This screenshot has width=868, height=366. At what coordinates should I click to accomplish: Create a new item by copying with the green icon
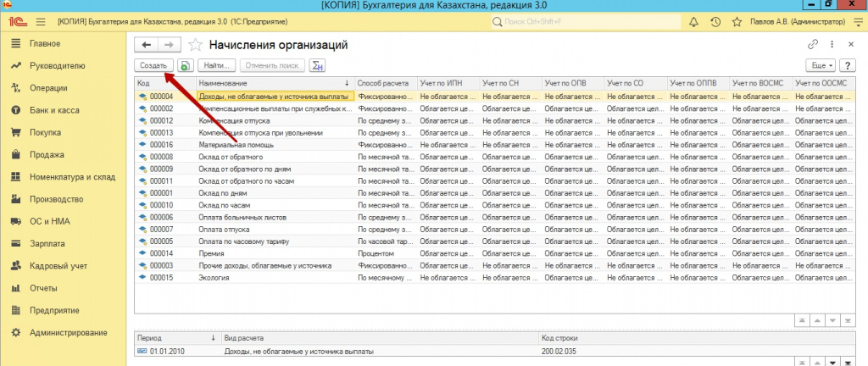[x=186, y=65]
